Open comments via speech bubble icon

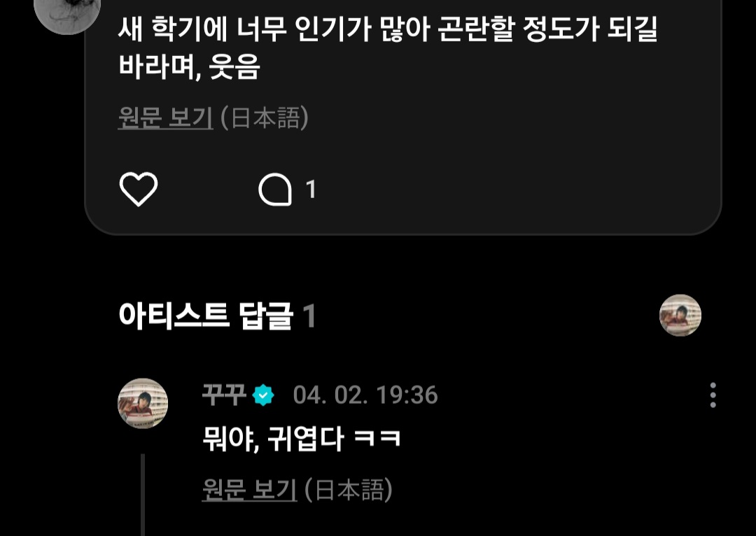275,190
